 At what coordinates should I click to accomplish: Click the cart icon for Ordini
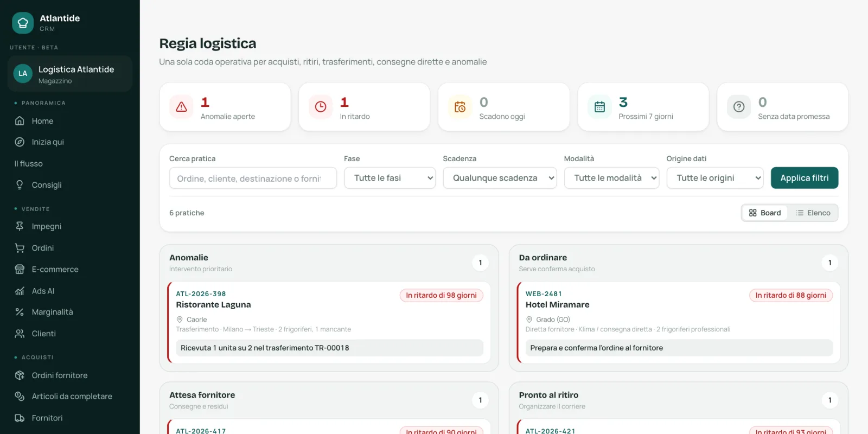[x=20, y=248]
